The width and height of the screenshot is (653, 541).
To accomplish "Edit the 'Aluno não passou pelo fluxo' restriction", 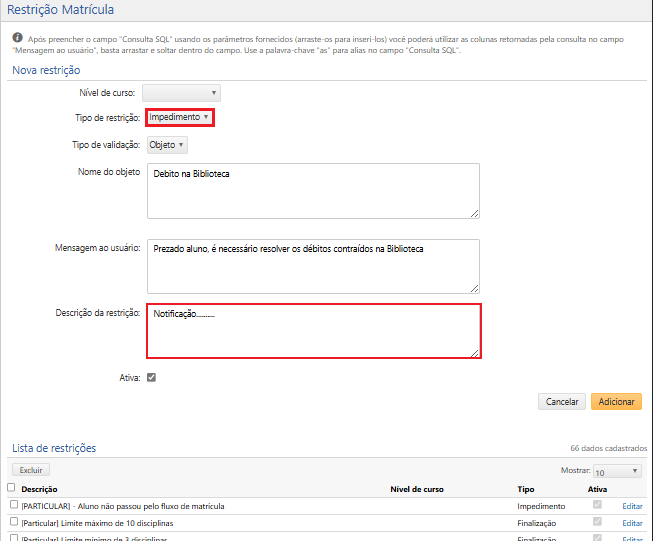I will pyautogui.click(x=632, y=506).
